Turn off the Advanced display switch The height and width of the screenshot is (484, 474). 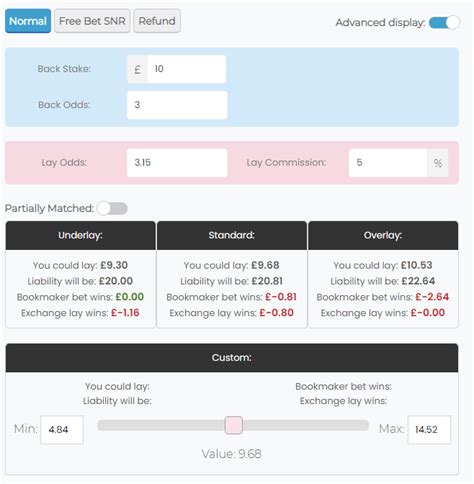[445, 23]
